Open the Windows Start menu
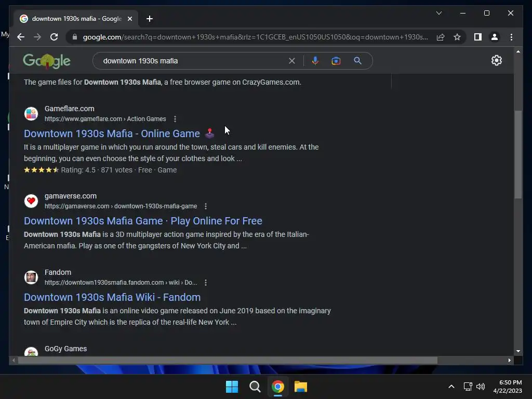532x399 pixels. coord(232,387)
